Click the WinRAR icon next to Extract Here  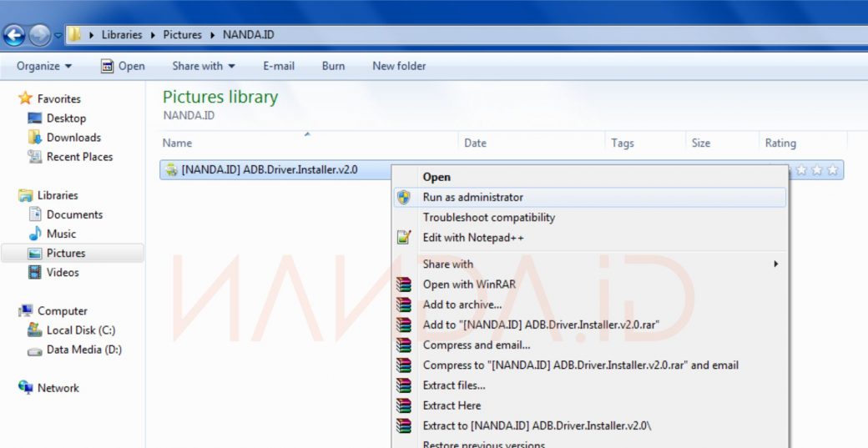(404, 405)
